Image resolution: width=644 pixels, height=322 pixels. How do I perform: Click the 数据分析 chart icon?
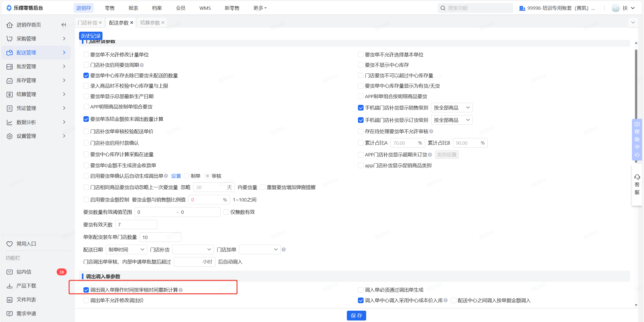10,122
